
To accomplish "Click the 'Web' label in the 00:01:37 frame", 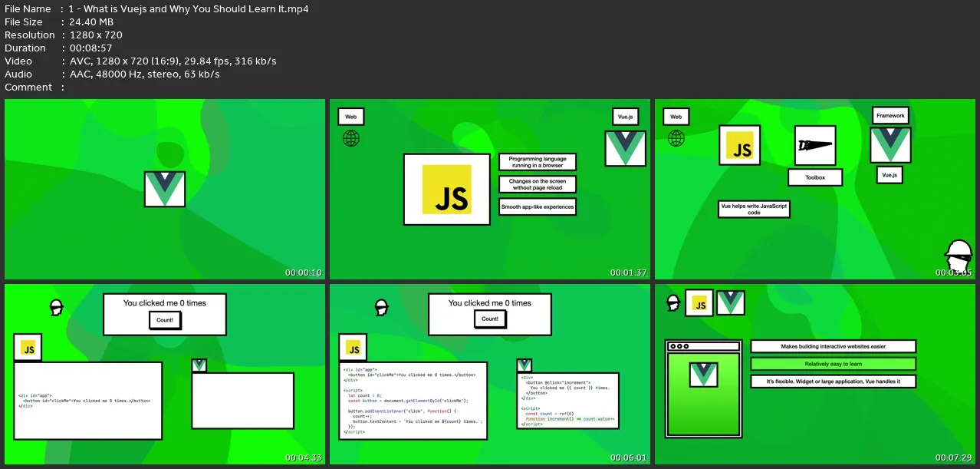I will point(351,117).
